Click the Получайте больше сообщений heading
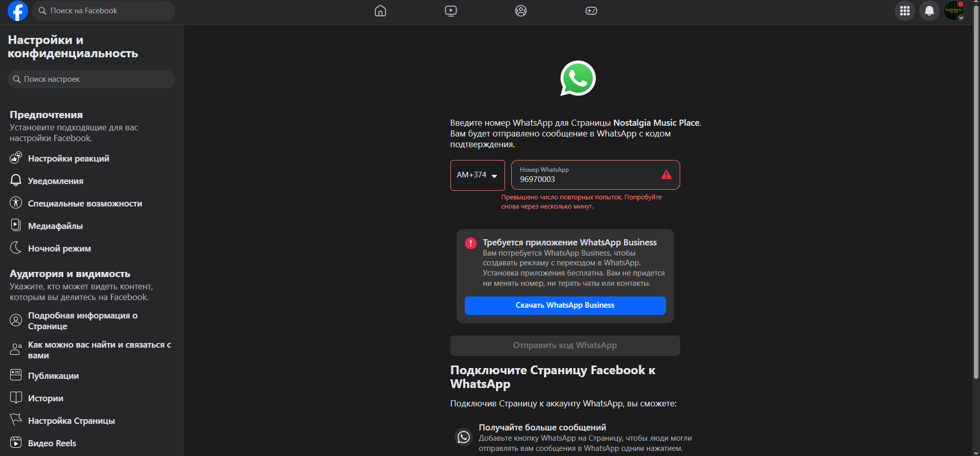This screenshot has width=980, height=456. (x=542, y=427)
